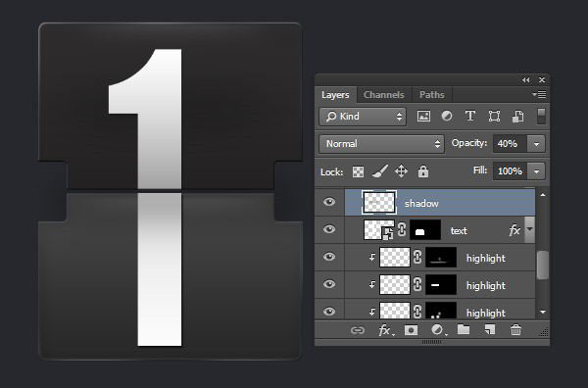Toggle visibility of first highlight layer
This screenshot has height=388, width=588.
point(329,257)
